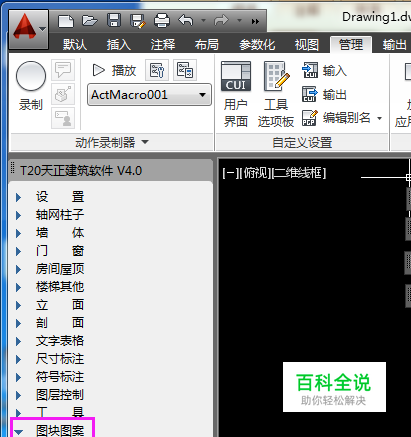Click the insert message icon
Image resolution: width=411 pixels, height=437 pixels.
tap(63, 70)
